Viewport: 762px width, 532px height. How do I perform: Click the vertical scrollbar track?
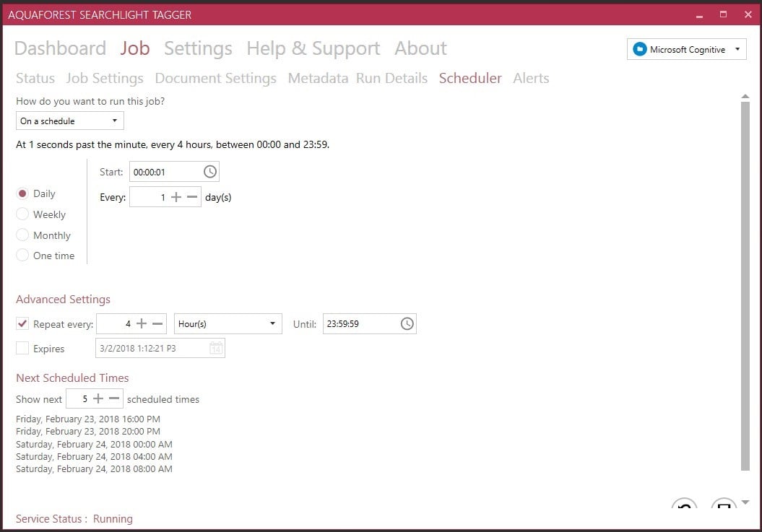pos(745,289)
